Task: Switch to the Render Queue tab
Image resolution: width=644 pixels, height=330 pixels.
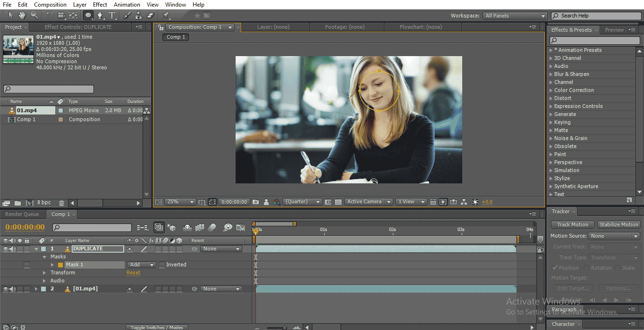Action: point(22,214)
